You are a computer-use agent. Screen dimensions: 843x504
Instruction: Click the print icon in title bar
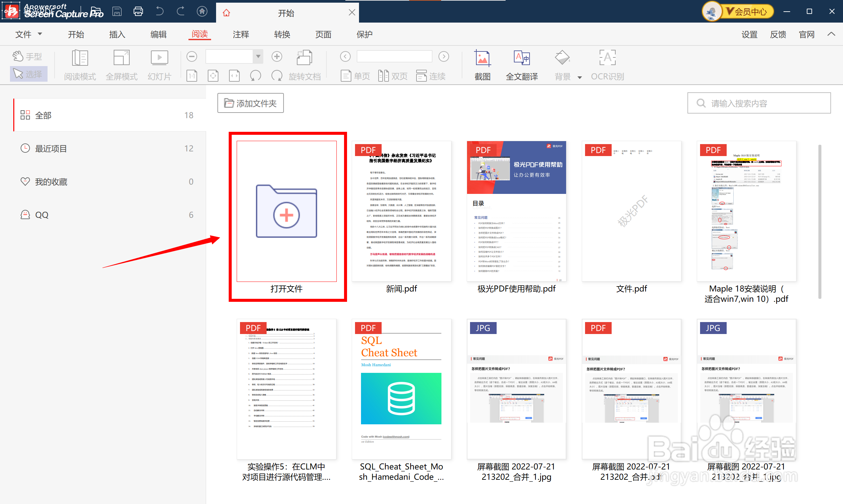(x=138, y=12)
